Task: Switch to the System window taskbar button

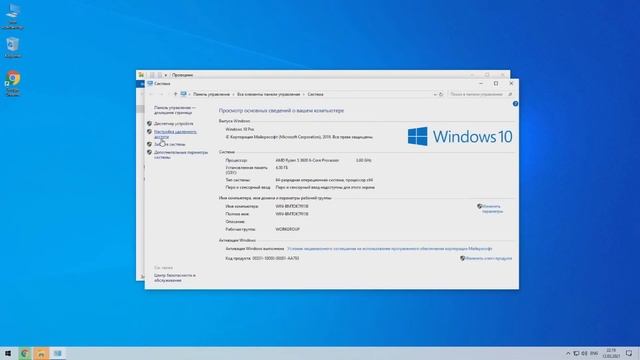Action: [58, 353]
